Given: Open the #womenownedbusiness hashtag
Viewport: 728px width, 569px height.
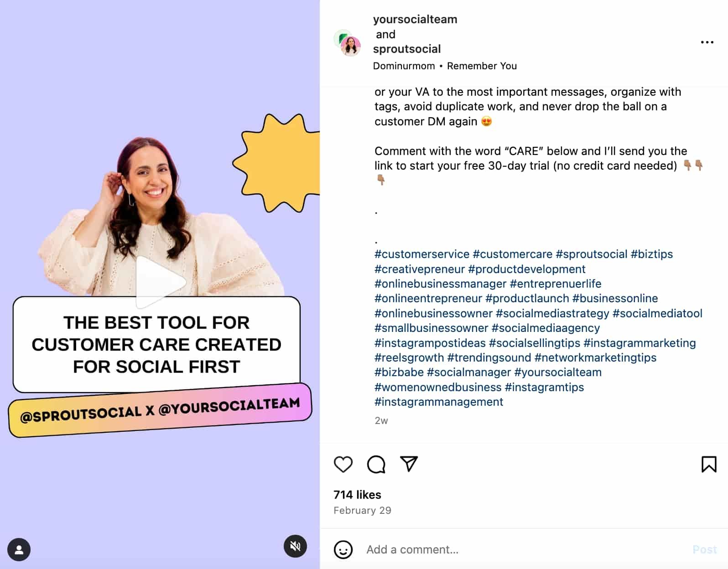Looking at the screenshot, I should (x=437, y=387).
